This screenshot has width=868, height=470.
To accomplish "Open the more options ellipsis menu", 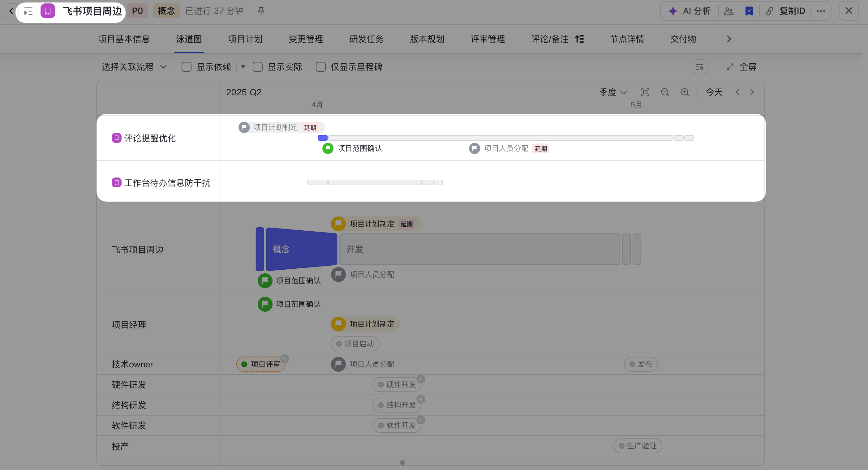I will pos(821,11).
